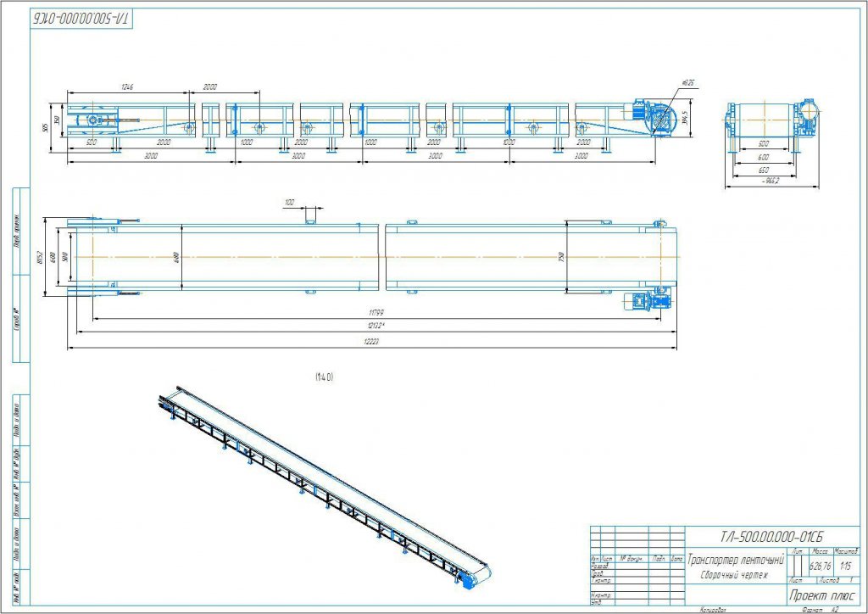868x614 pixels.
Task: Click the Сборочный чертеж subtitle text
Action: point(733,575)
